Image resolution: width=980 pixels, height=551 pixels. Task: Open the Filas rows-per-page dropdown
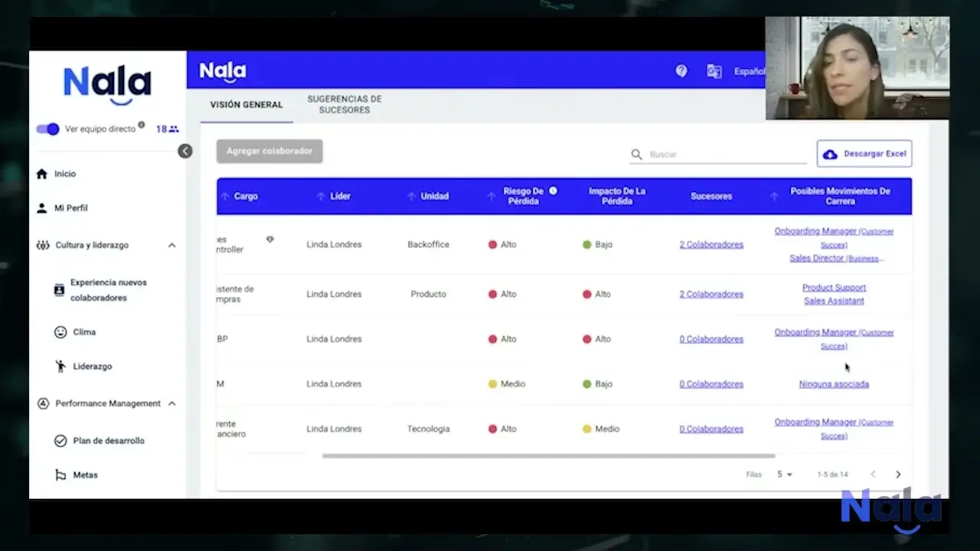click(785, 474)
